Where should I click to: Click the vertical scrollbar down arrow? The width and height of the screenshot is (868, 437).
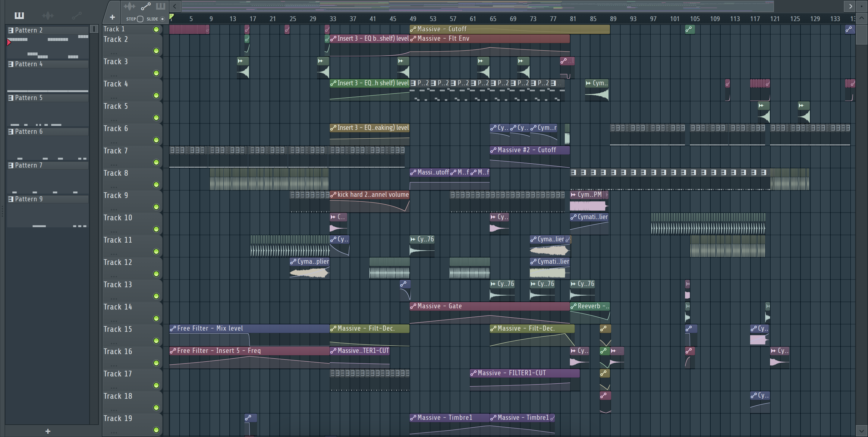coord(862,430)
